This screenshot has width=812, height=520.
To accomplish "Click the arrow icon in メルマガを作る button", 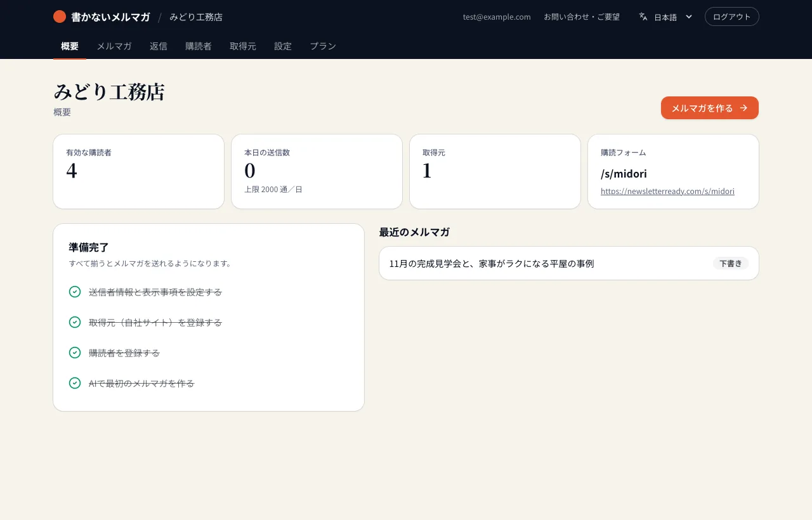I will [x=743, y=108].
